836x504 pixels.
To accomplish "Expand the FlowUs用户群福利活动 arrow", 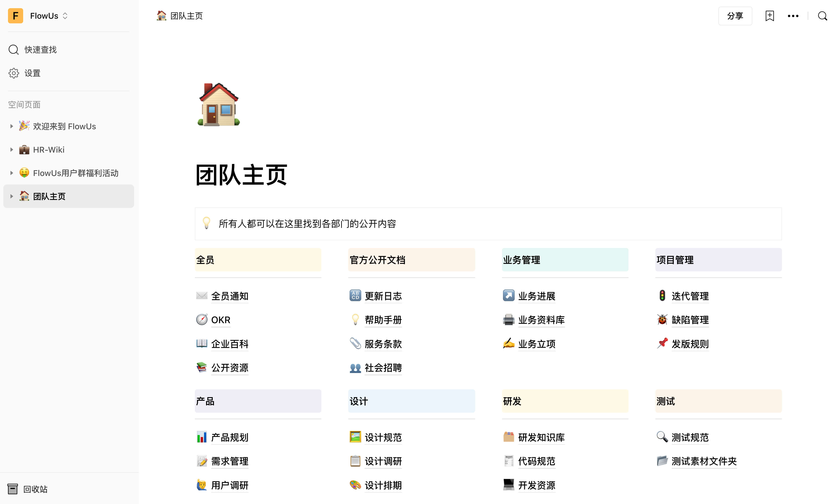I will coord(11,173).
